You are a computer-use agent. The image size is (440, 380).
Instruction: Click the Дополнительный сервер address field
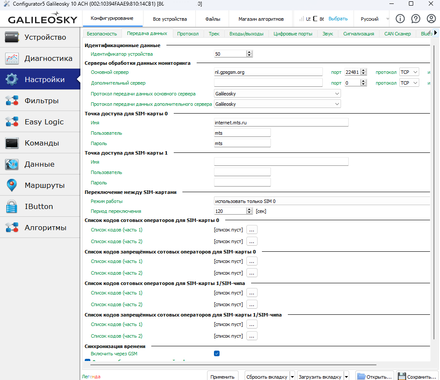pos(268,83)
